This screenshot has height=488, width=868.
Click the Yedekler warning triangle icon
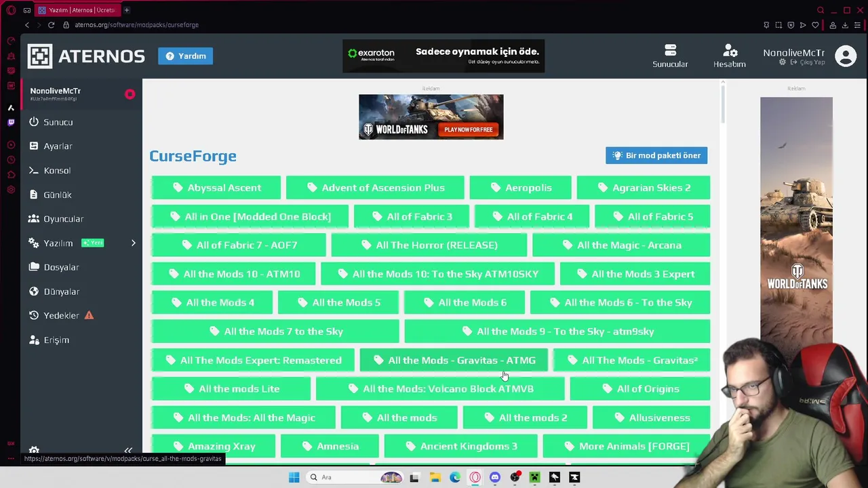[x=89, y=315]
